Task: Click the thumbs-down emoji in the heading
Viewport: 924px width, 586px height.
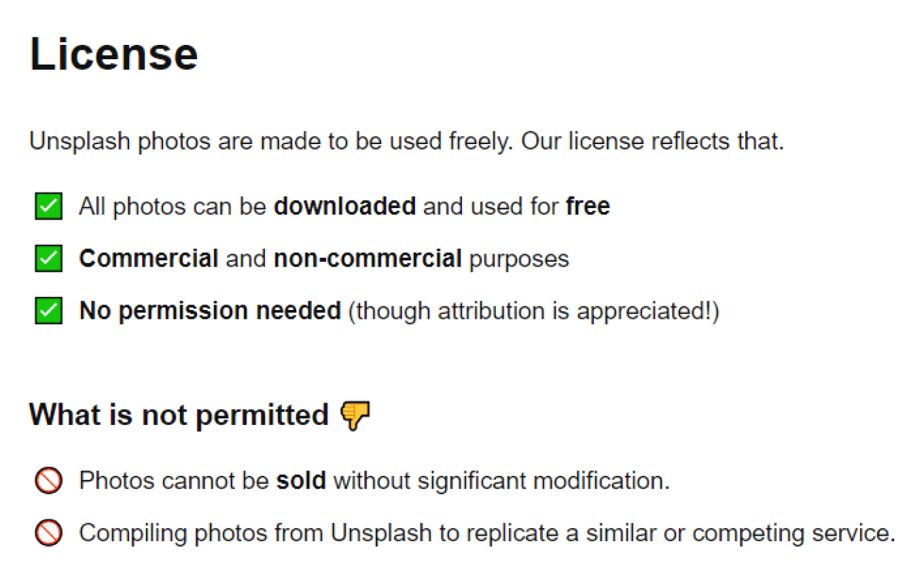Action: (355, 415)
